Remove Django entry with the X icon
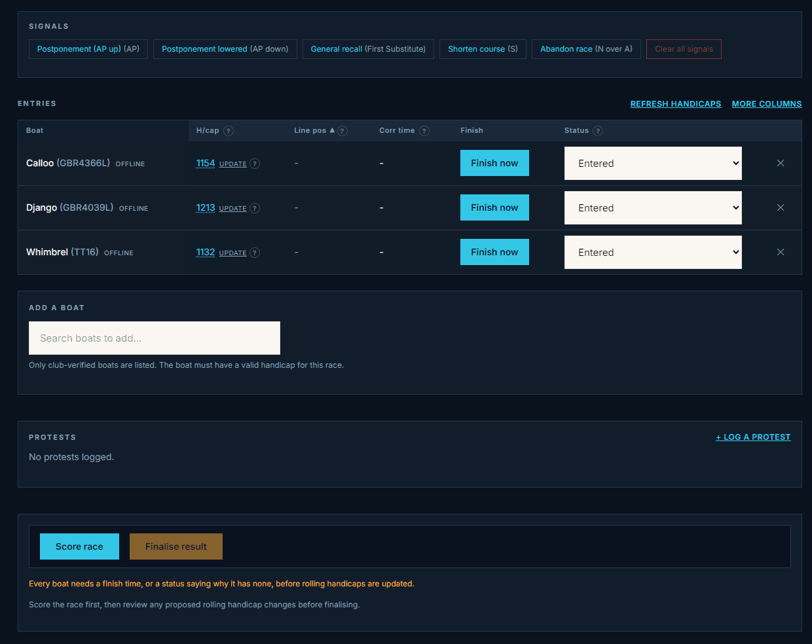Viewport: 812px width, 644px height. tap(781, 207)
